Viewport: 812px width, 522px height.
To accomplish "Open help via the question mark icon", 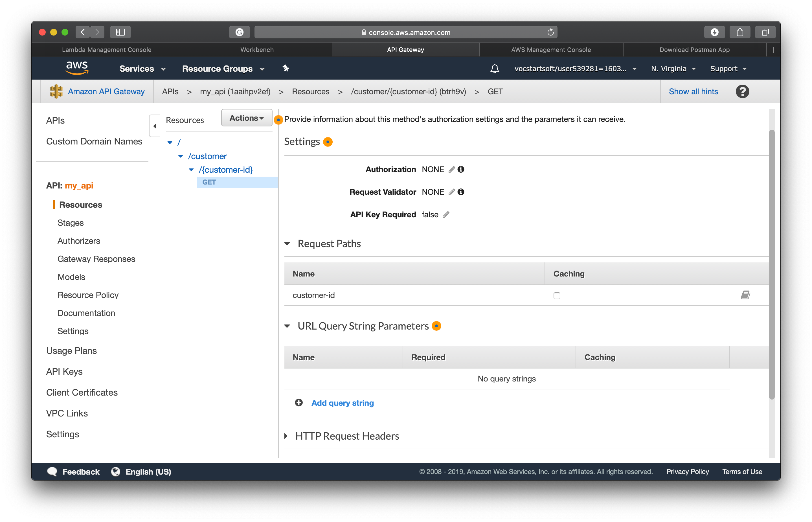I will click(x=742, y=91).
